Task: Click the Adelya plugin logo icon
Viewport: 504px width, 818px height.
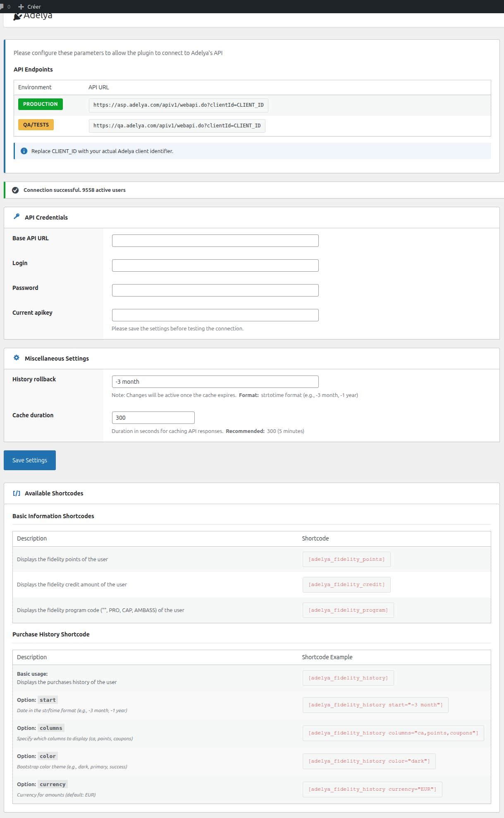Action: (17, 17)
